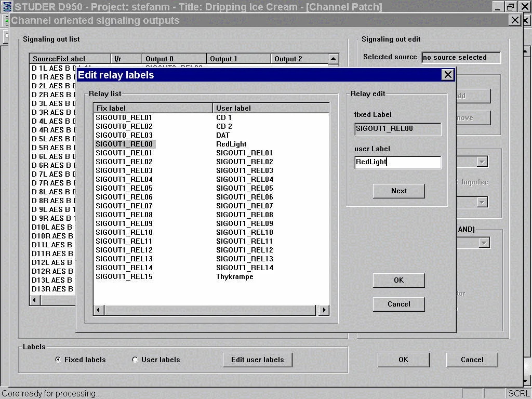
Task: Select fix label SIGOUT1_REL14 in relay list
Action: click(124, 268)
